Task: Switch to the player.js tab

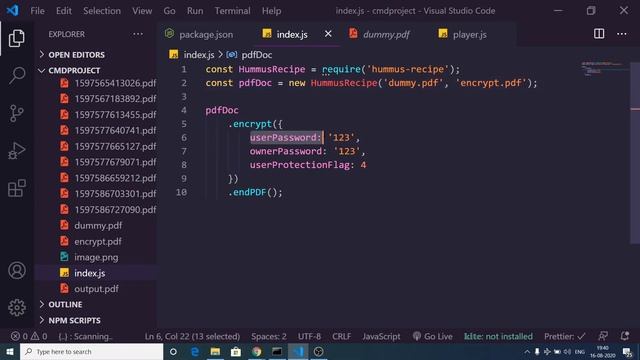Action: [x=469, y=34]
